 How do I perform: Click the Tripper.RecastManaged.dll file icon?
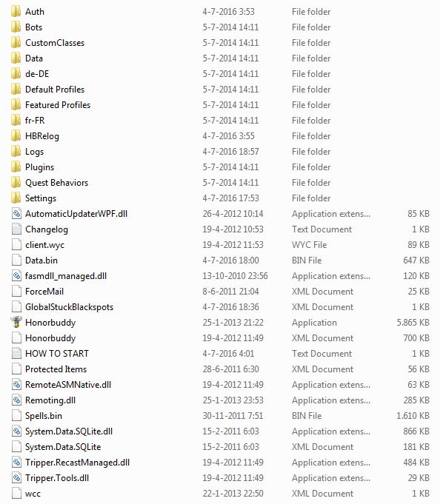tap(16, 463)
